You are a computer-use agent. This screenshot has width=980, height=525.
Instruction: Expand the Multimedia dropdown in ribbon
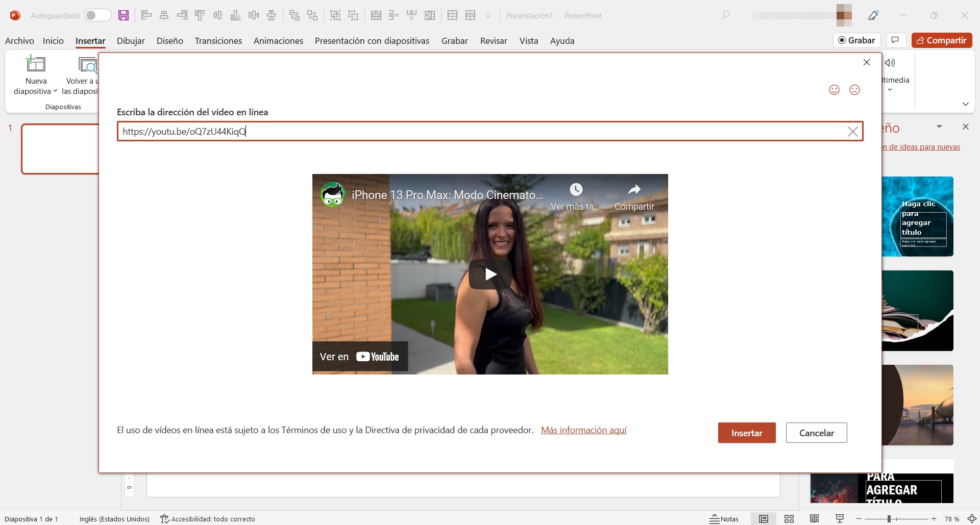pyautogui.click(x=890, y=90)
